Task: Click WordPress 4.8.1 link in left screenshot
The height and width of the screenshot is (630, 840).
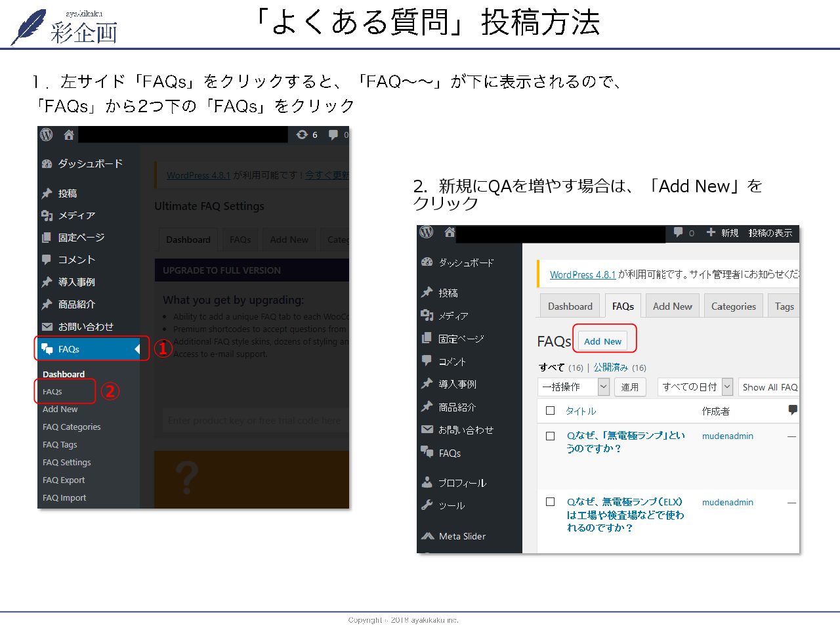Action: pos(198,175)
